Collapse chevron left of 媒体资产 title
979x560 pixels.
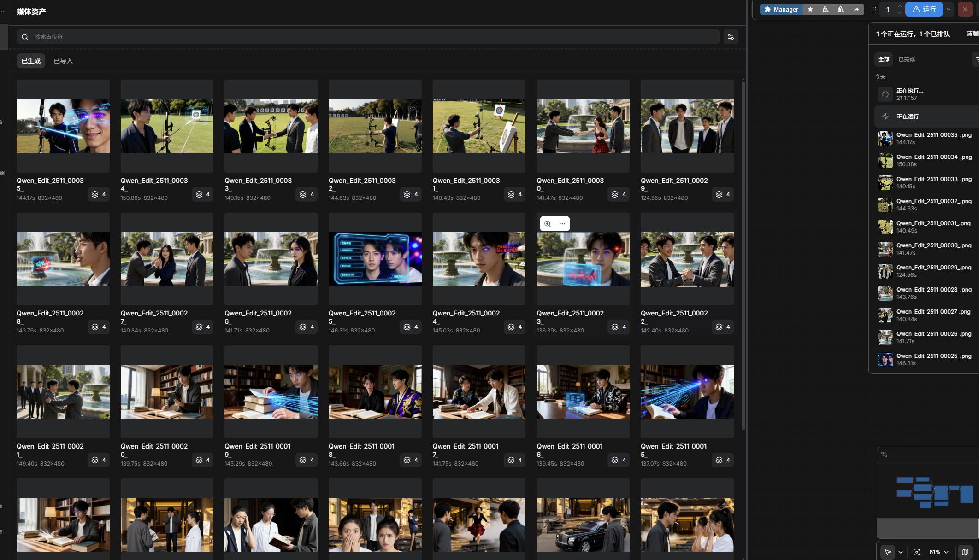[x=3, y=11]
